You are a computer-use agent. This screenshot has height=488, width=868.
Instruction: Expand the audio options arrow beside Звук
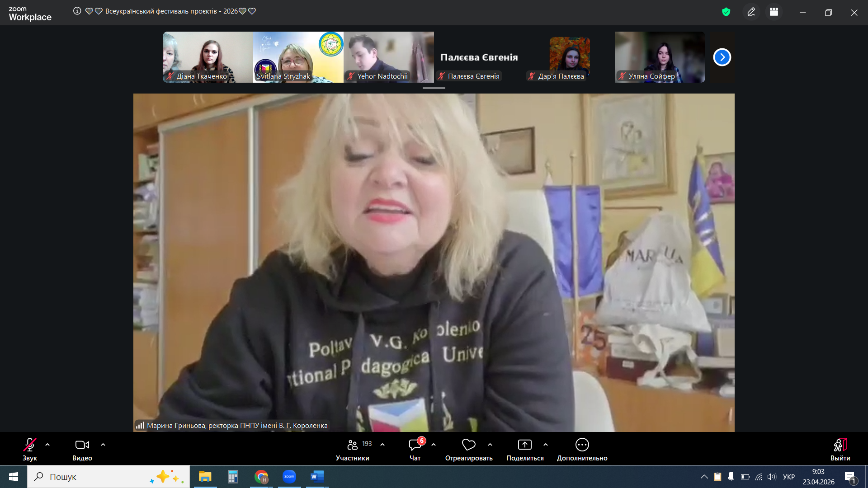coord(47,445)
